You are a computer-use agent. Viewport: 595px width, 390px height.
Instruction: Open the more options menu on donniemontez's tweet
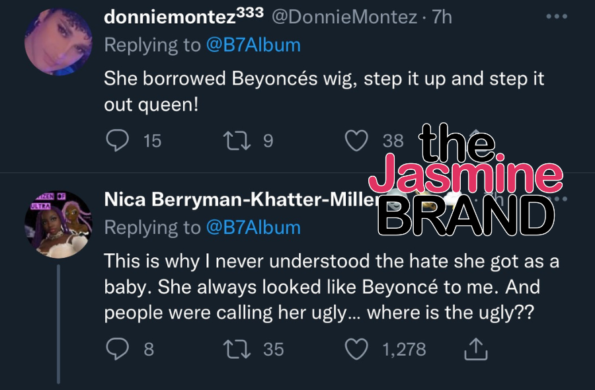coord(557,17)
